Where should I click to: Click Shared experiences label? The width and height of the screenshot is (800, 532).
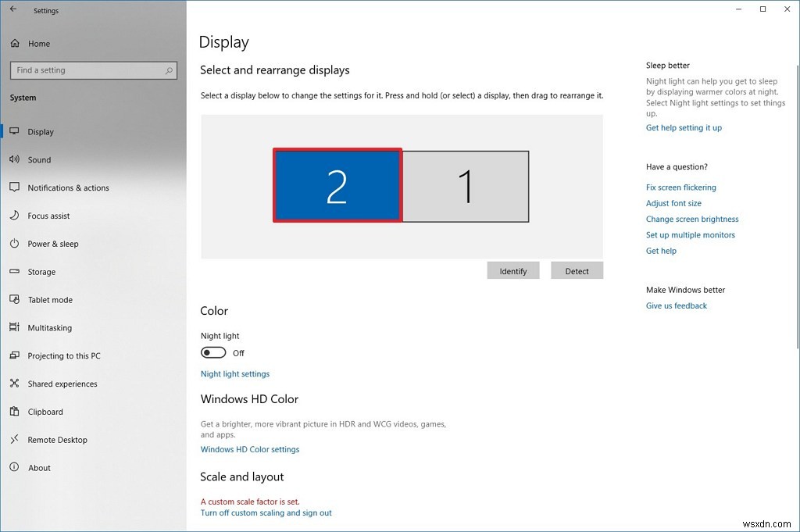pyautogui.click(x=62, y=384)
